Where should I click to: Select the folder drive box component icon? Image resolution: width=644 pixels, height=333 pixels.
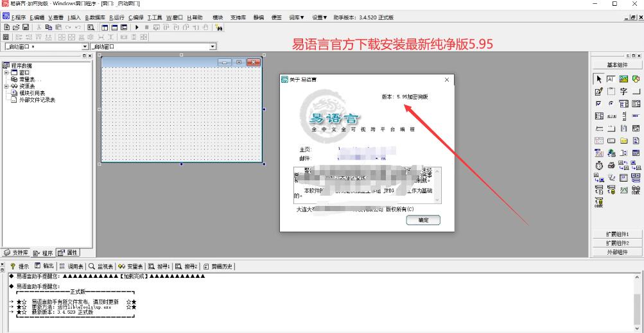point(623,141)
